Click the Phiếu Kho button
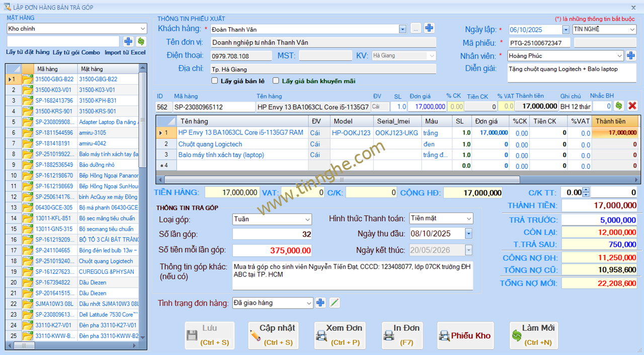Viewport: 644px width, 355px height. click(465, 335)
